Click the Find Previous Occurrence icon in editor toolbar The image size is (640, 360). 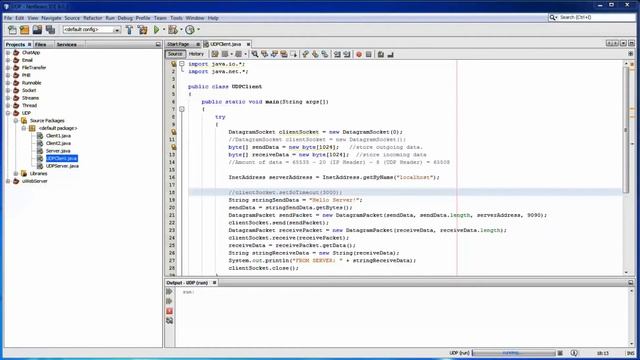(264, 54)
